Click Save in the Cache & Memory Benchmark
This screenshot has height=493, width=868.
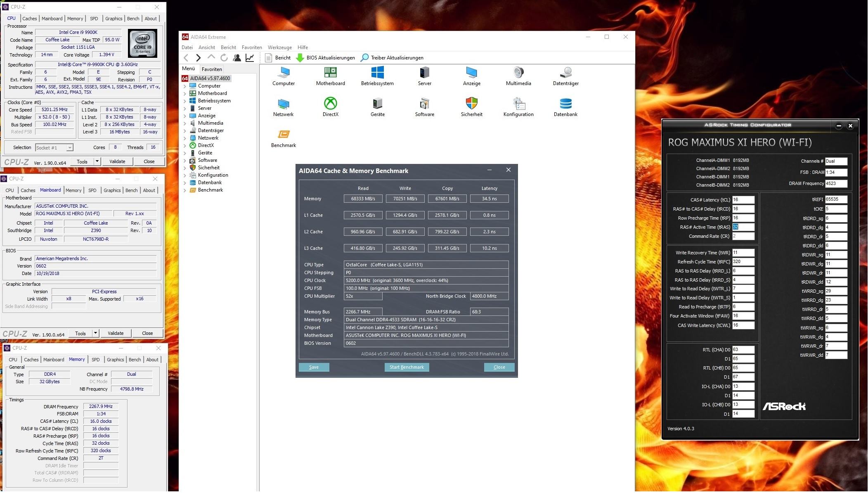tap(314, 367)
